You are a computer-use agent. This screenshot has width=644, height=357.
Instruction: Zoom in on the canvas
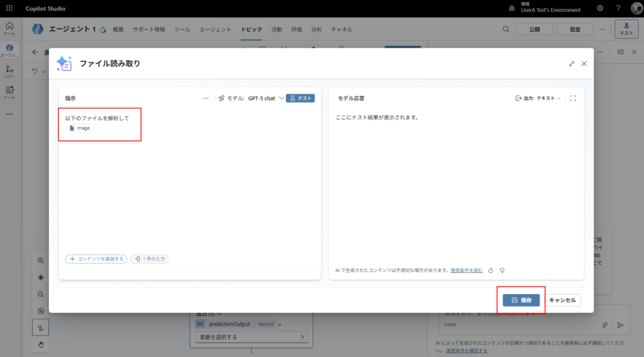coord(41,260)
